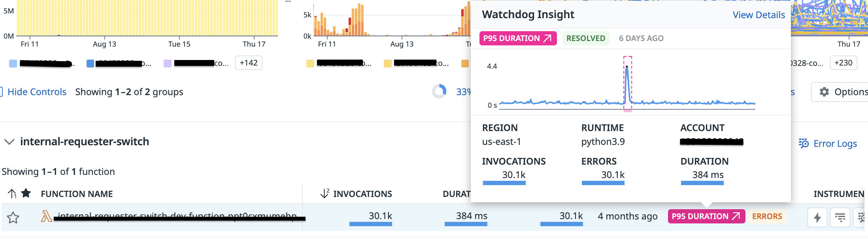
Task: Click the gear icon in the Options button
Action: pyautogui.click(x=824, y=92)
